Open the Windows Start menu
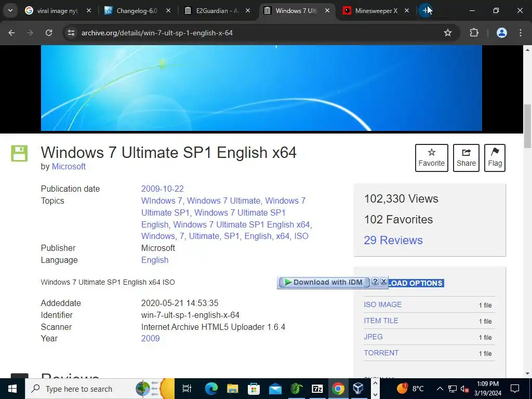 point(12,389)
